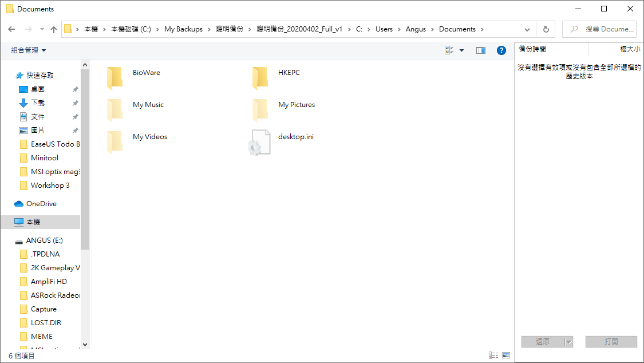Click My Backups breadcrumb
The image size is (644, 363).
pos(184,29)
